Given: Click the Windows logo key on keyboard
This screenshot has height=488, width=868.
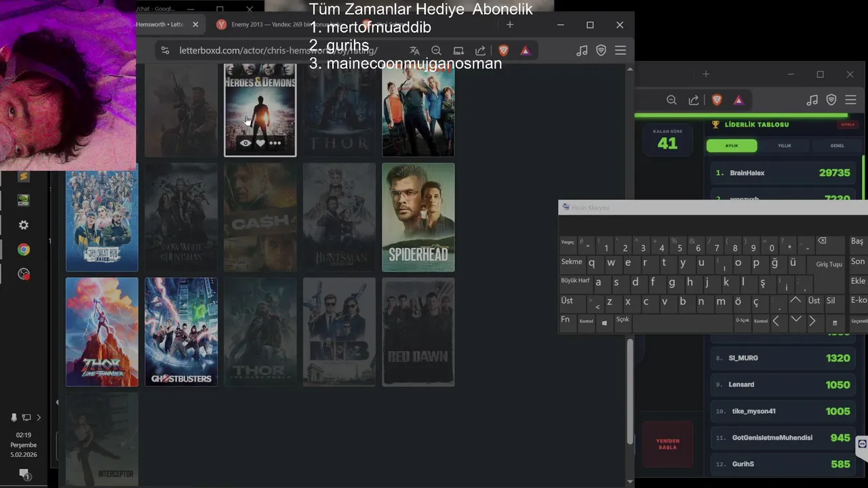Looking at the screenshot, I should pos(604,322).
